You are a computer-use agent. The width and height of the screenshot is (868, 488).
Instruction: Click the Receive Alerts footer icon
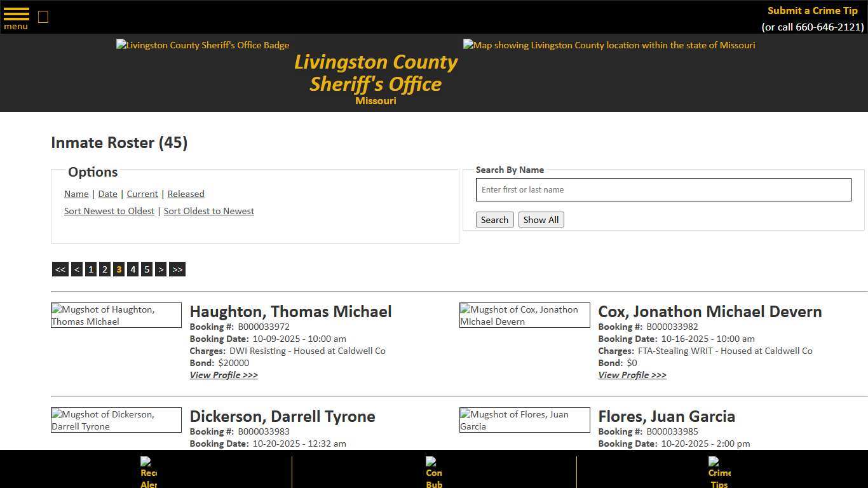147,470
